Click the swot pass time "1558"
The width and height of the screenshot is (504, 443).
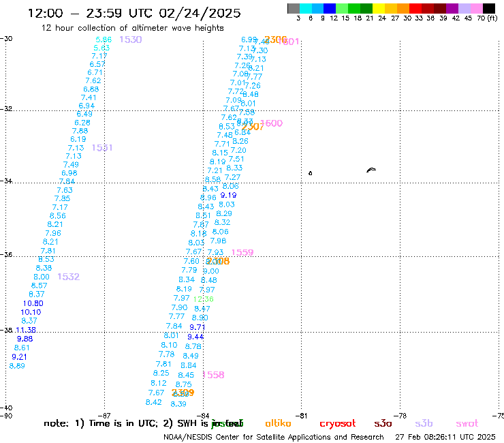(214, 375)
